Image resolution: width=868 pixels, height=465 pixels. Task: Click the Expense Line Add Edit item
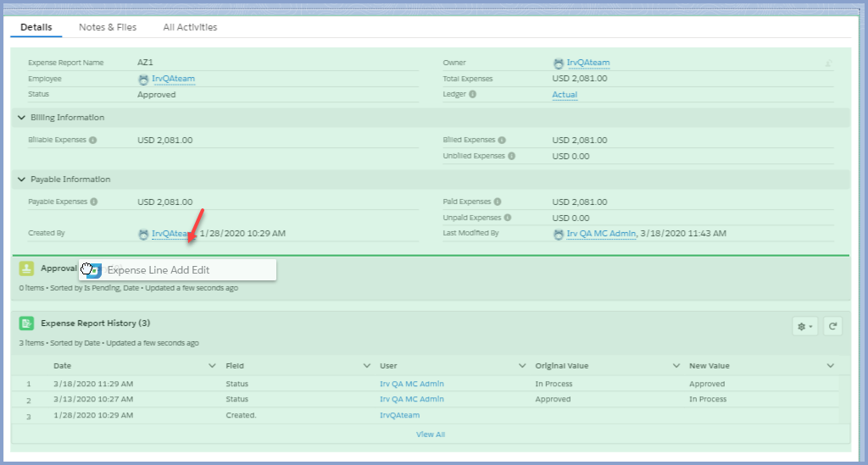pos(177,270)
